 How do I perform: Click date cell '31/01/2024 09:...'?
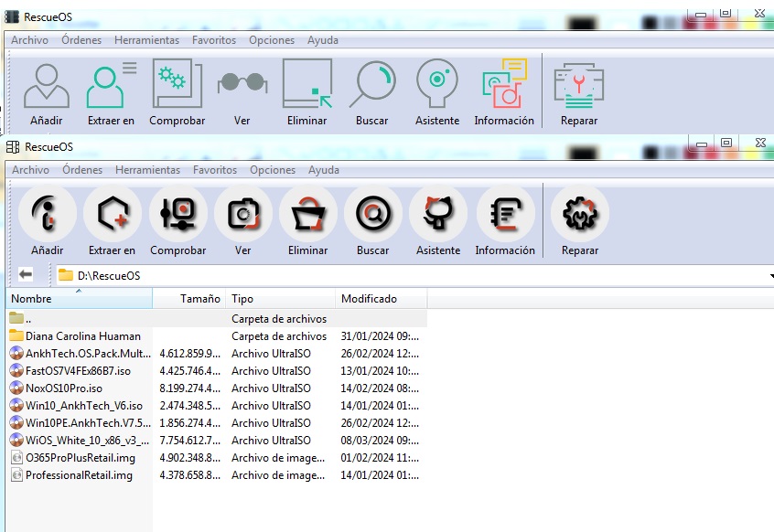pos(380,336)
